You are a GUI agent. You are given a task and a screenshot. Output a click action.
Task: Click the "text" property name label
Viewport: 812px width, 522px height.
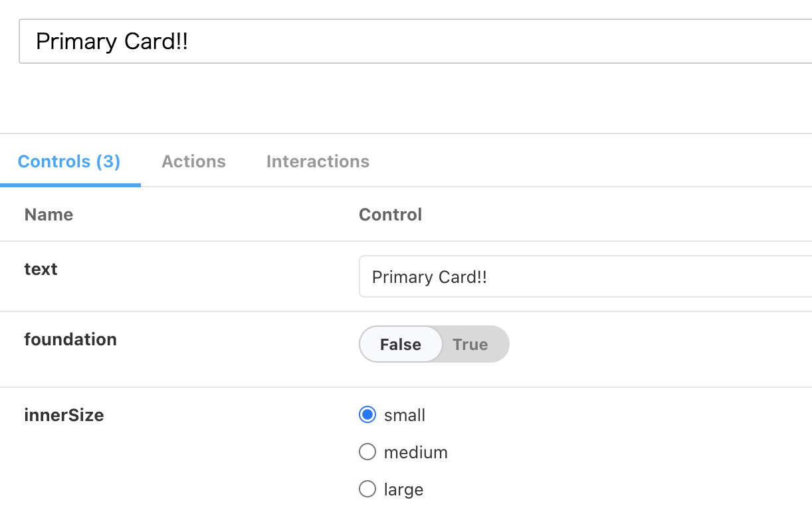(x=41, y=269)
